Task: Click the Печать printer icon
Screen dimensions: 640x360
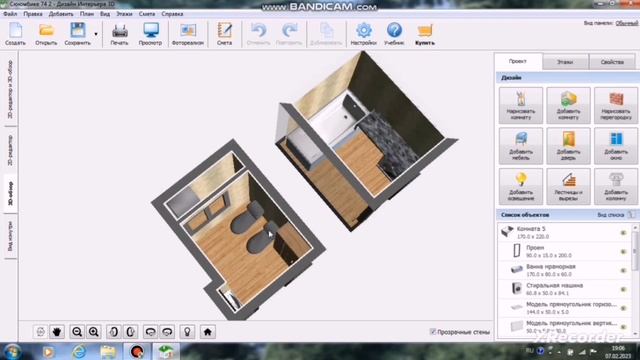Action: 119,34
